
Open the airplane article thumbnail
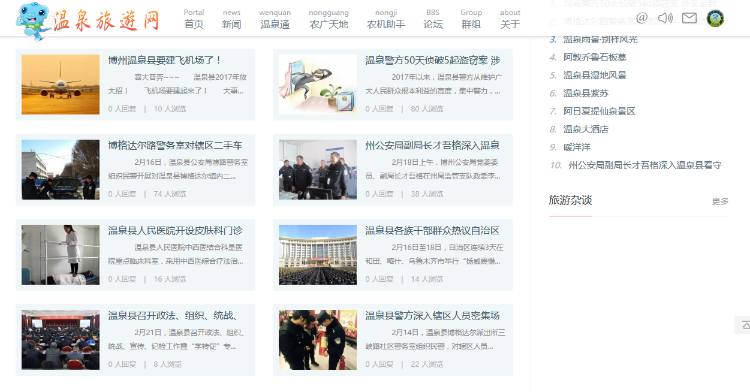pos(61,84)
